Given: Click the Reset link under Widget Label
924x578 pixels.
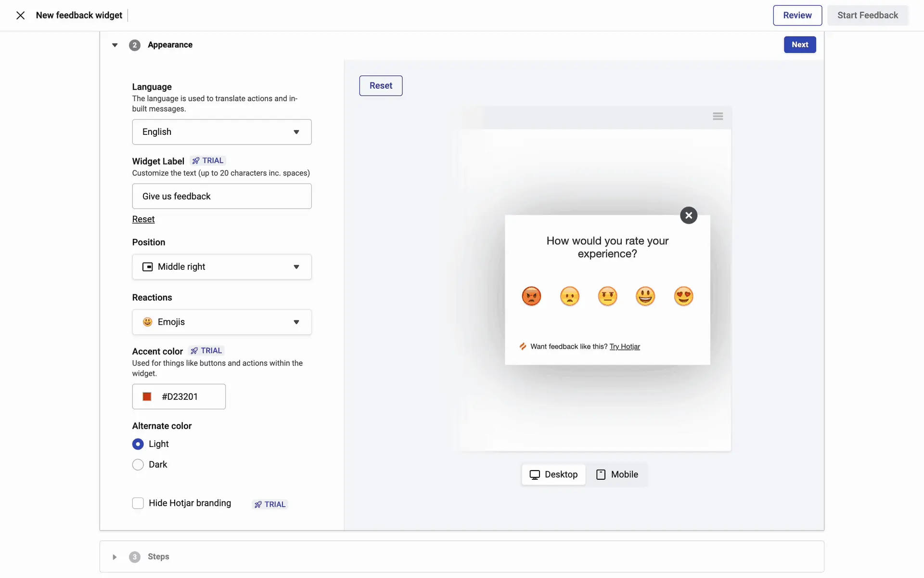Looking at the screenshot, I should pyautogui.click(x=143, y=219).
